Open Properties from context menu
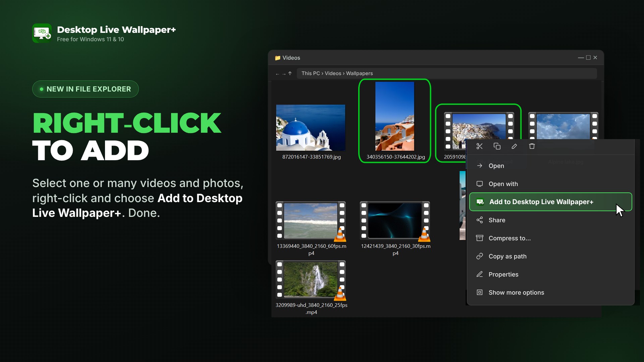 pyautogui.click(x=550, y=274)
